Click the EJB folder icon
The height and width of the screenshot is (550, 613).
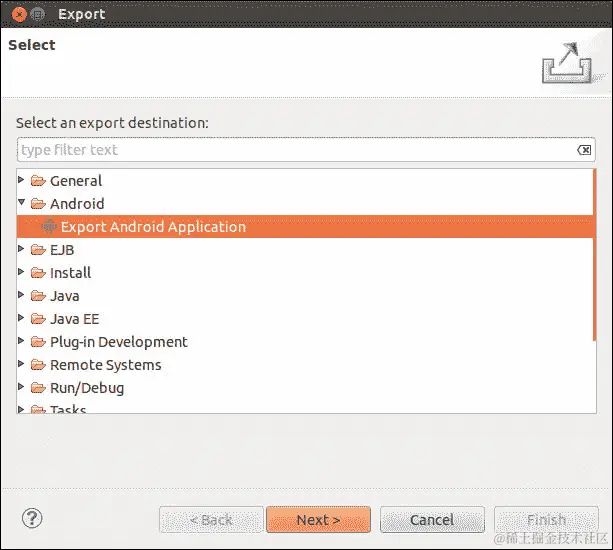[38, 250]
